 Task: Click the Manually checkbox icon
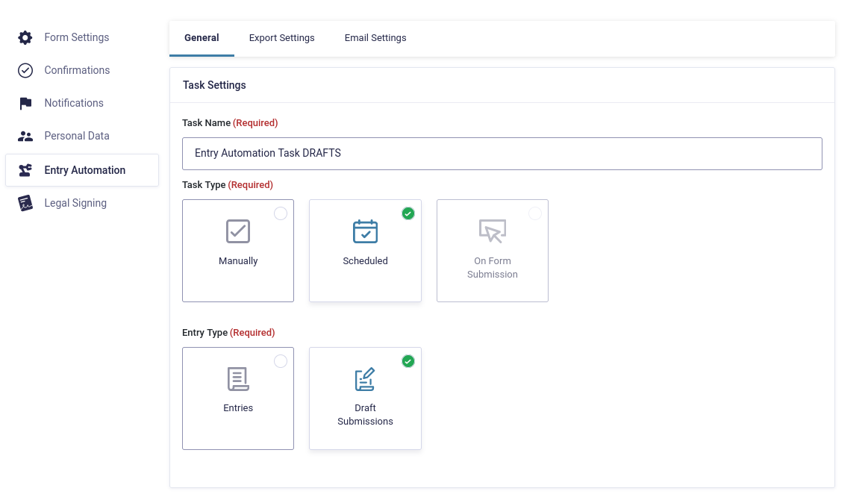[x=238, y=231]
